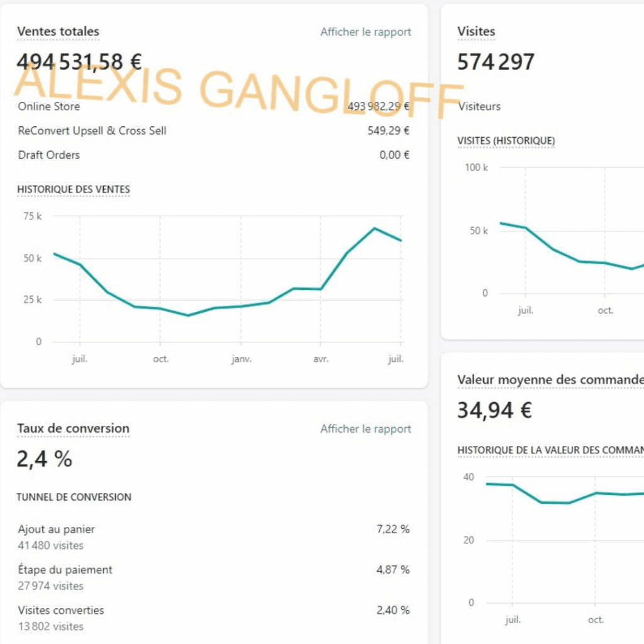
Task: Click the 'VISITES (HISTORIQUE)' heading
Action: [x=506, y=141]
